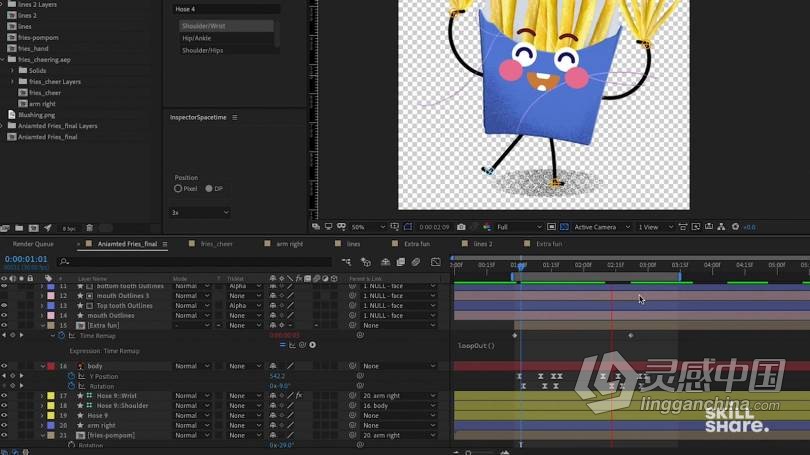810x455 pixels.
Task: Hide the arm right layer 20
Action: (4, 426)
